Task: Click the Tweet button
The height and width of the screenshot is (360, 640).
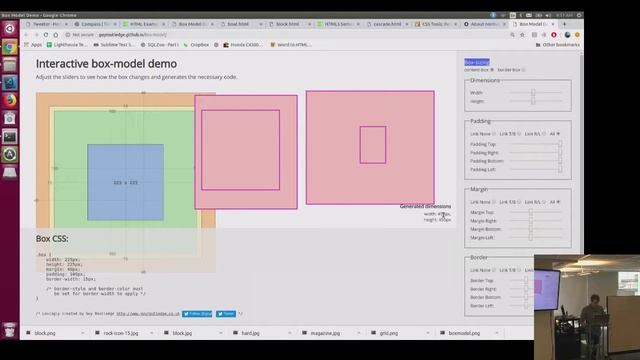Action: (x=226, y=314)
